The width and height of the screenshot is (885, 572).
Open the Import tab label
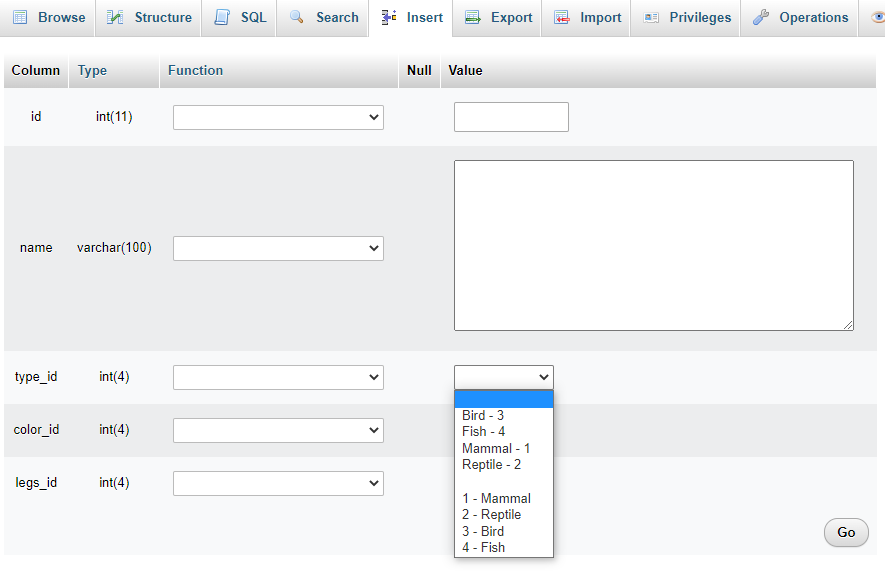tap(601, 18)
